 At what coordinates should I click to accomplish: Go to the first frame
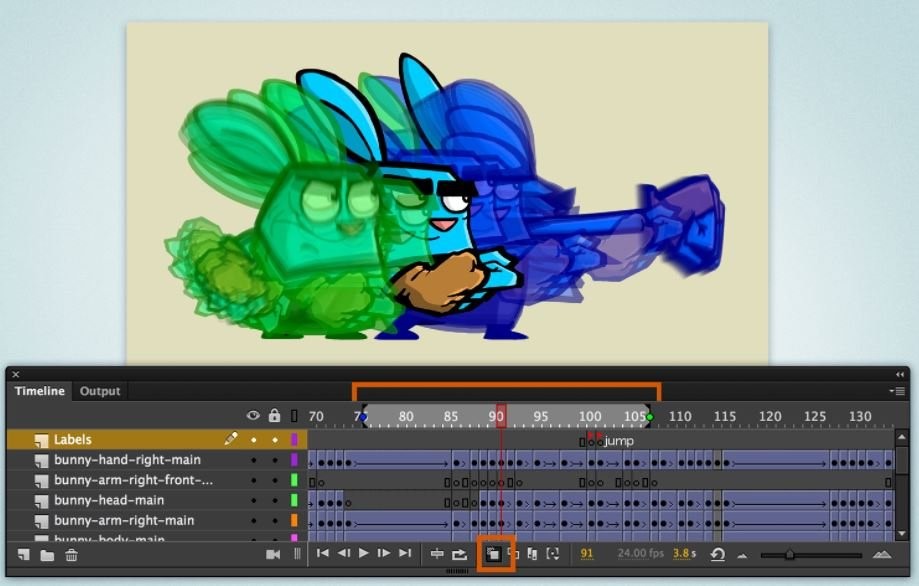click(x=322, y=553)
